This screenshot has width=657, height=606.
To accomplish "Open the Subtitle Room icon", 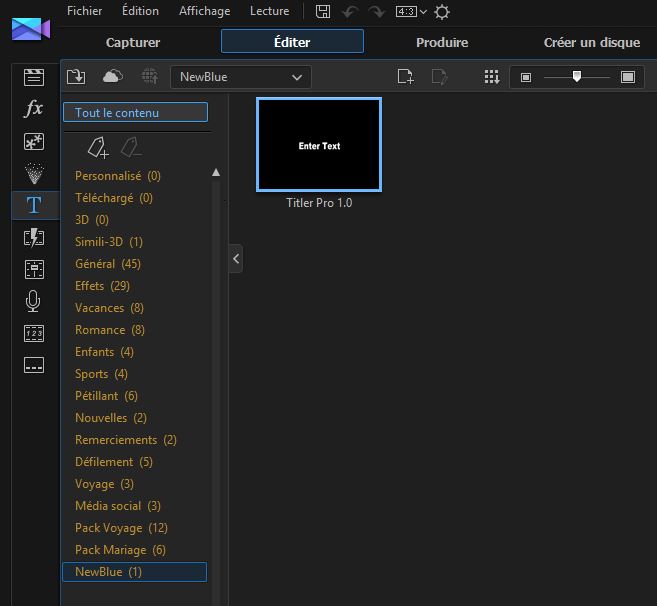I will 34,365.
